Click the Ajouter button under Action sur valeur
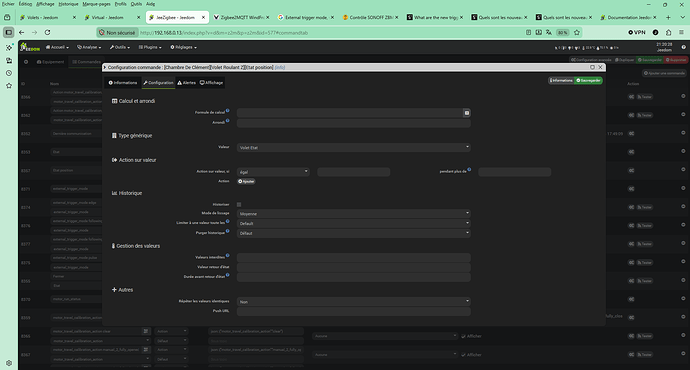This screenshot has width=690, height=370. click(246, 181)
